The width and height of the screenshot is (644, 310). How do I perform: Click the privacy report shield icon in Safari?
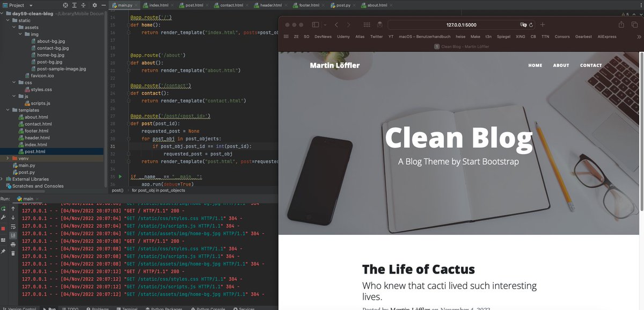click(x=379, y=25)
